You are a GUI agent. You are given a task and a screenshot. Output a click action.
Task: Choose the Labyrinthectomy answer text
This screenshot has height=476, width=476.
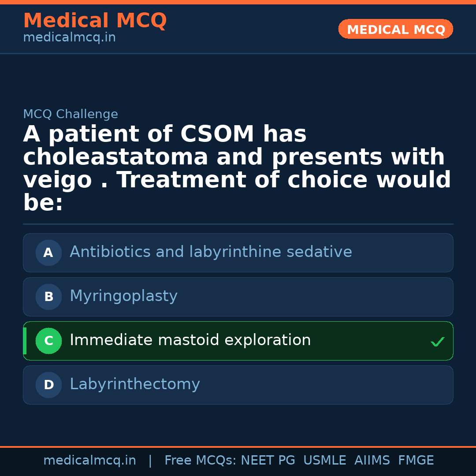click(134, 384)
